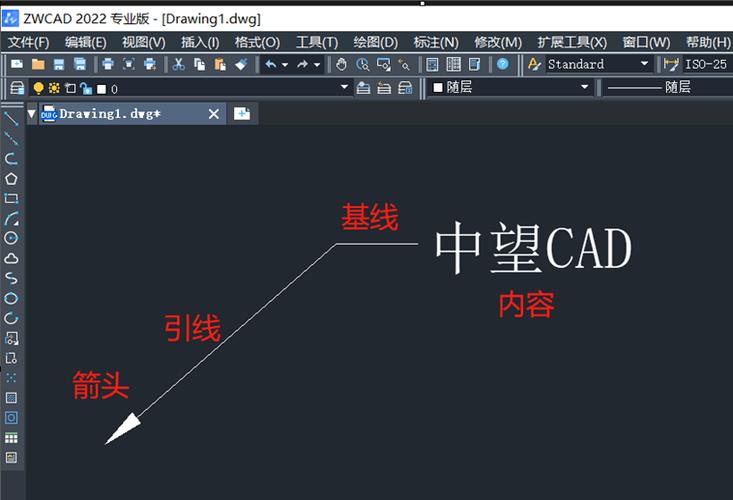Activate Match Properties brush
The image size is (733, 500).
[241, 64]
